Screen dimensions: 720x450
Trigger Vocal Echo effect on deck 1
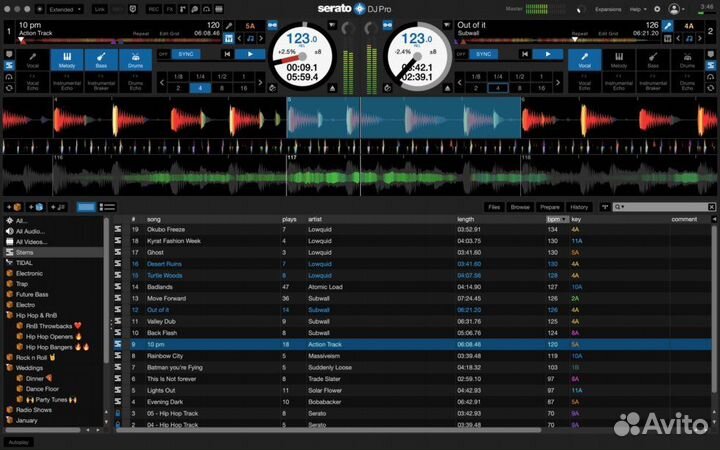[x=33, y=83]
